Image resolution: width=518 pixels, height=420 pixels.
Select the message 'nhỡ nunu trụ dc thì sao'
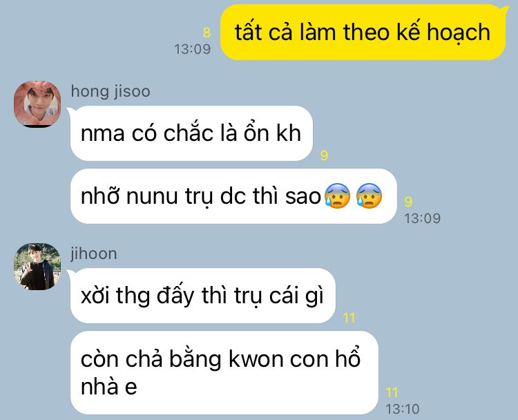click(233, 196)
